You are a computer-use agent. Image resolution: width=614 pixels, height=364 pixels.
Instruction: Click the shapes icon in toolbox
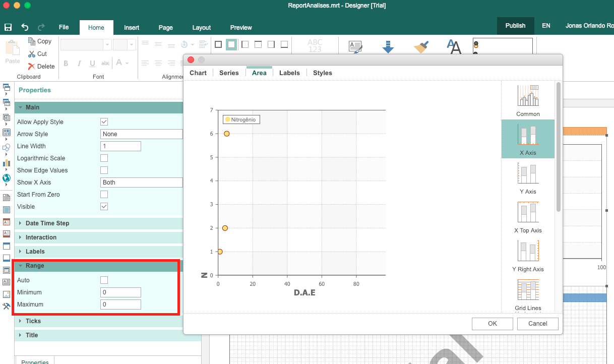pos(7,148)
